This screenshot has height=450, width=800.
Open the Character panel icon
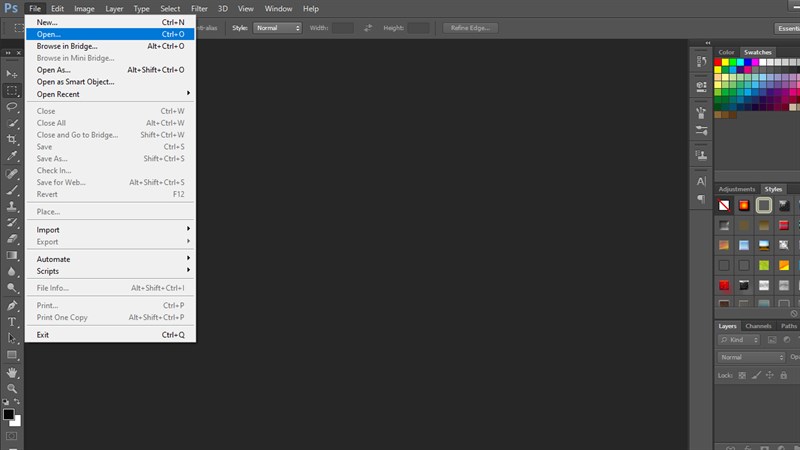702,181
